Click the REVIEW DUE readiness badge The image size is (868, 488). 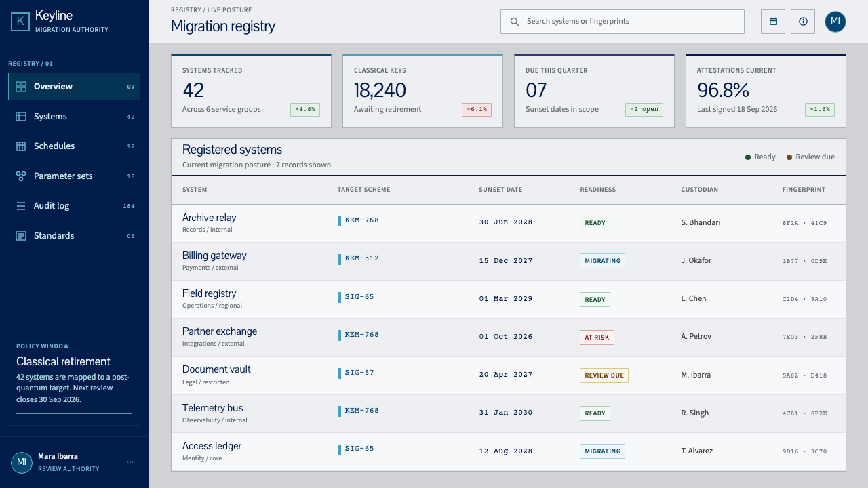[x=604, y=375]
